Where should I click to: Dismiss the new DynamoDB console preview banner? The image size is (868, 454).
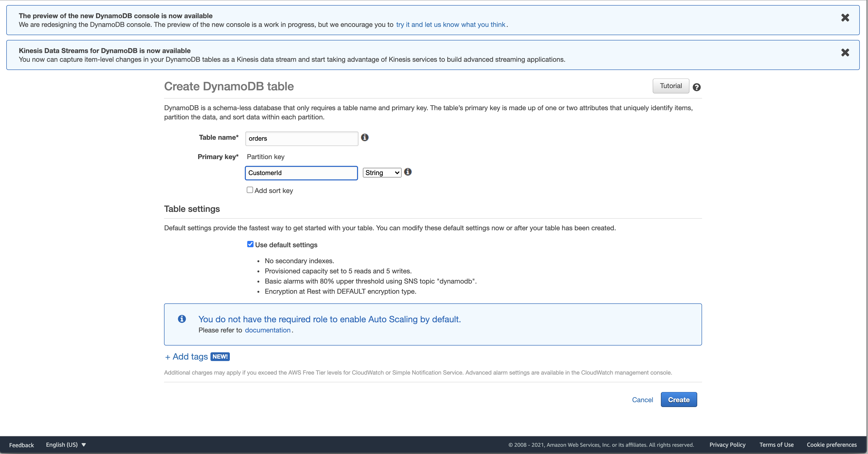tap(845, 17)
